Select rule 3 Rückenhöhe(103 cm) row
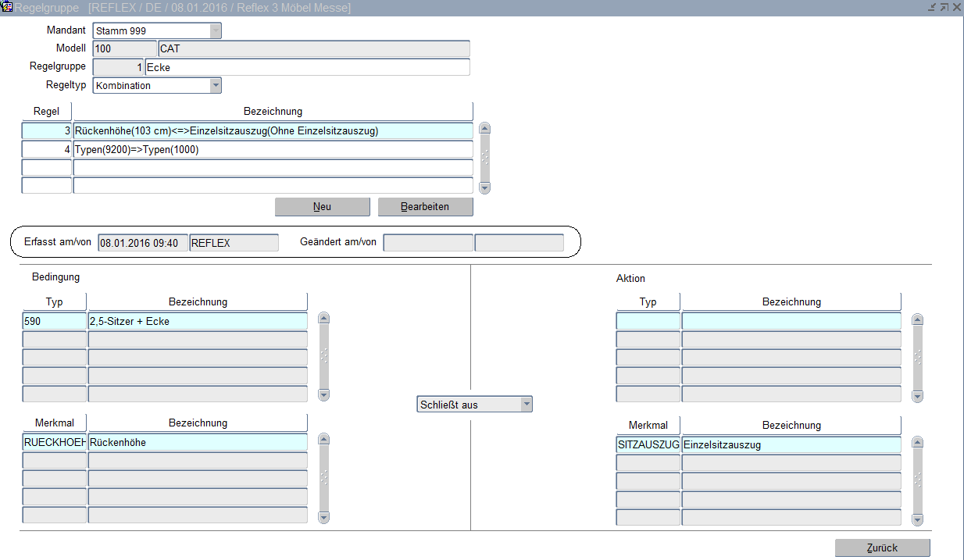The height and width of the screenshot is (560, 964). (273, 131)
